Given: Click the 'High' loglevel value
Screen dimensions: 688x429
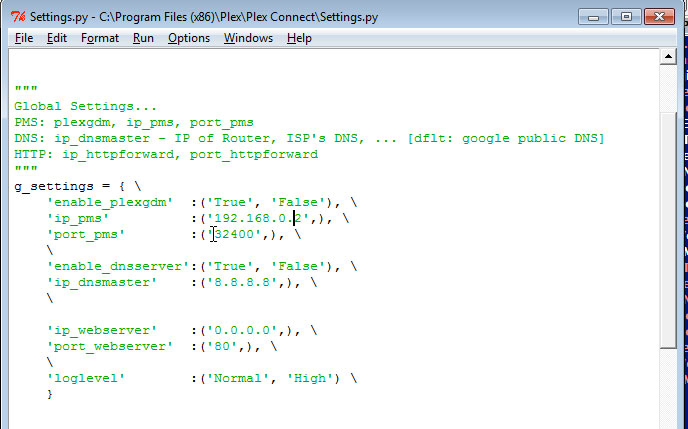Looking at the screenshot, I should (x=309, y=378).
